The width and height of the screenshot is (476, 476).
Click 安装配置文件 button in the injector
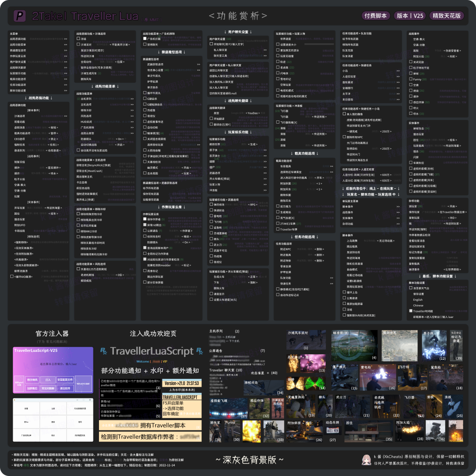click(65, 380)
